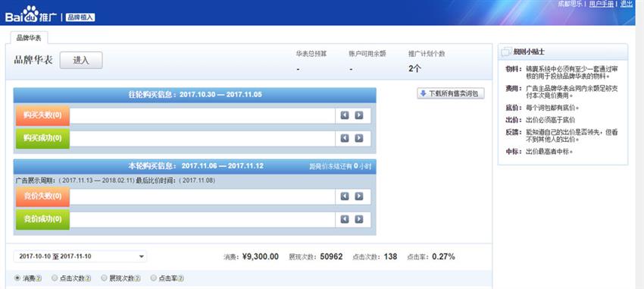The width and height of the screenshot is (644, 289).
Task: Click the 成都思乐 account name
Action: [x=570, y=4]
